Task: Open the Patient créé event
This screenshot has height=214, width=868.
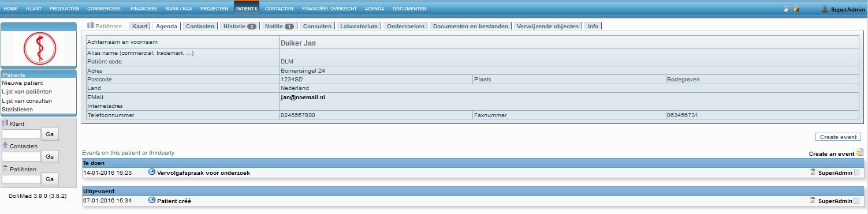Action: (x=174, y=201)
